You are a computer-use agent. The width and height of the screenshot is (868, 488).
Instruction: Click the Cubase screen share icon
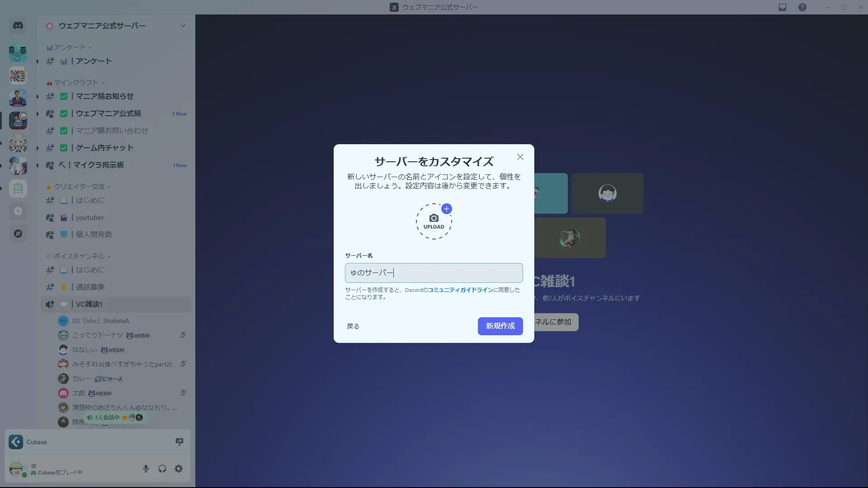pyautogui.click(x=179, y=442)
